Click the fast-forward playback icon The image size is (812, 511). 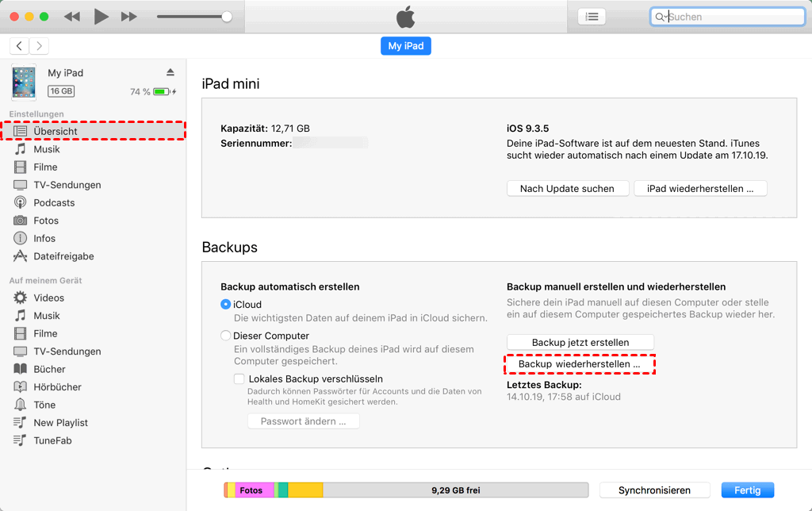(129, 17)
